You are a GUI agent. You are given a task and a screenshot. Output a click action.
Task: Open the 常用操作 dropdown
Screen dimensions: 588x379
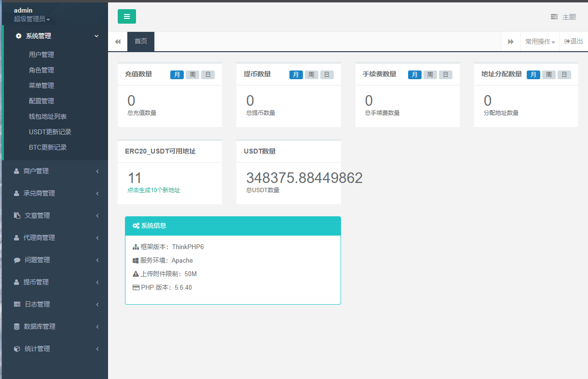[x=540, y=41]
